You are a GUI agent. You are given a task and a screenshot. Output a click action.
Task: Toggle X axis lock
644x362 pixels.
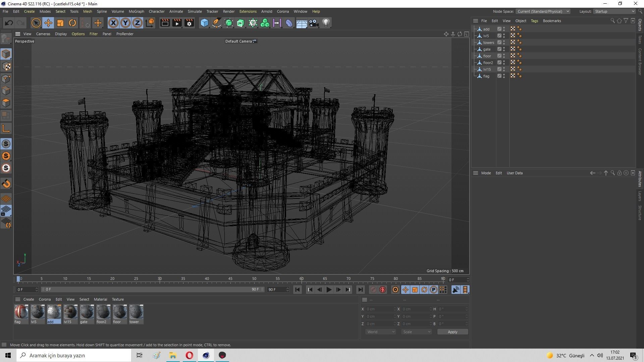[x=113, y=23]
